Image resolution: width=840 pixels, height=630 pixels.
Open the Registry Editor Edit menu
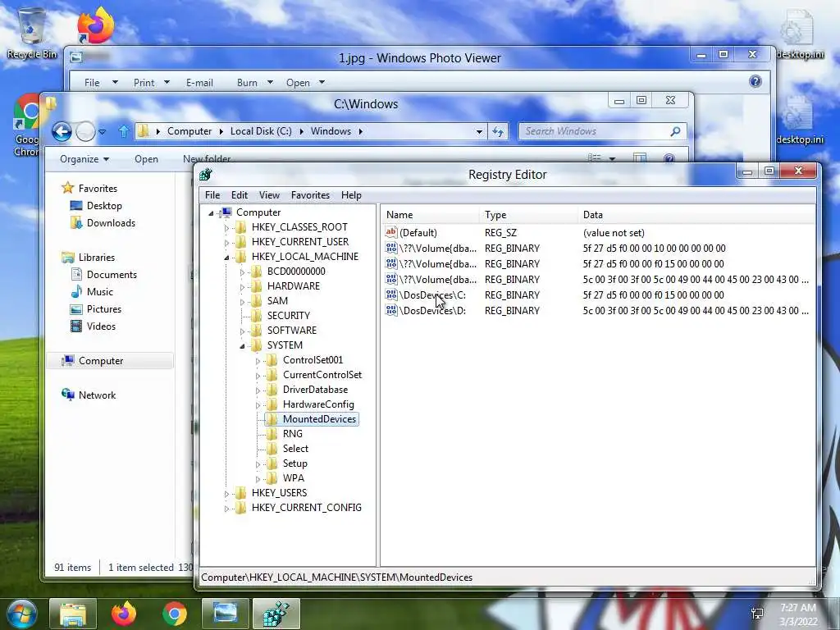[x=240, y=195]
